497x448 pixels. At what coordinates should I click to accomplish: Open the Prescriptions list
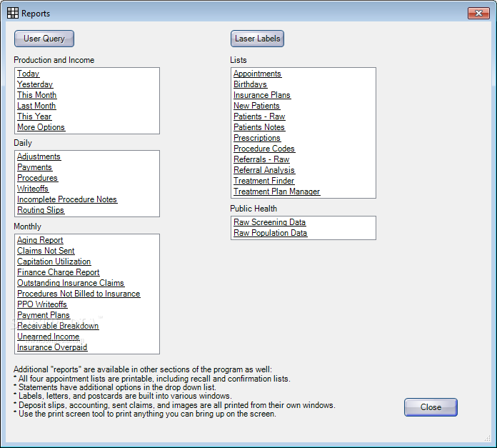257,138
